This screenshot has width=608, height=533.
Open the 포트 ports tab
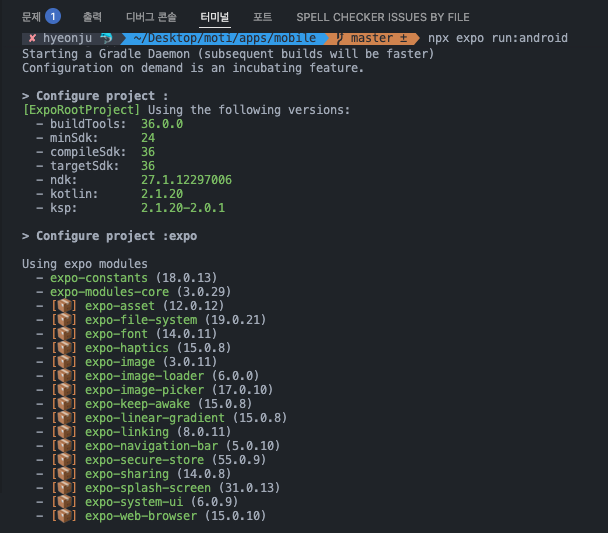263,17
